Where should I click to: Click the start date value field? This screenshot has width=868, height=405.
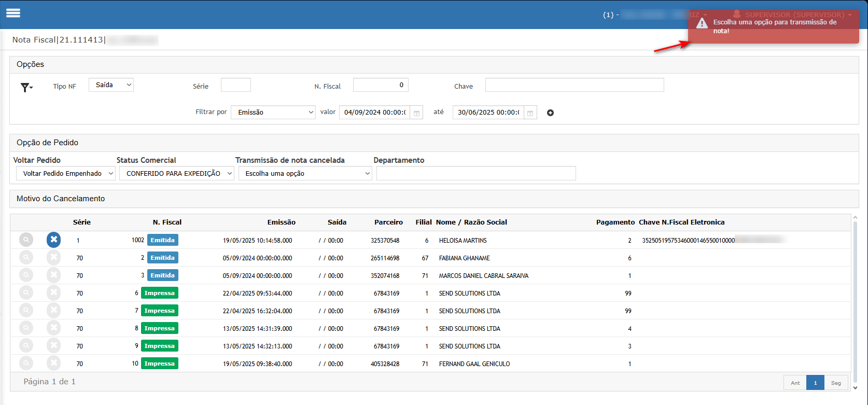(x=374, y=113)
